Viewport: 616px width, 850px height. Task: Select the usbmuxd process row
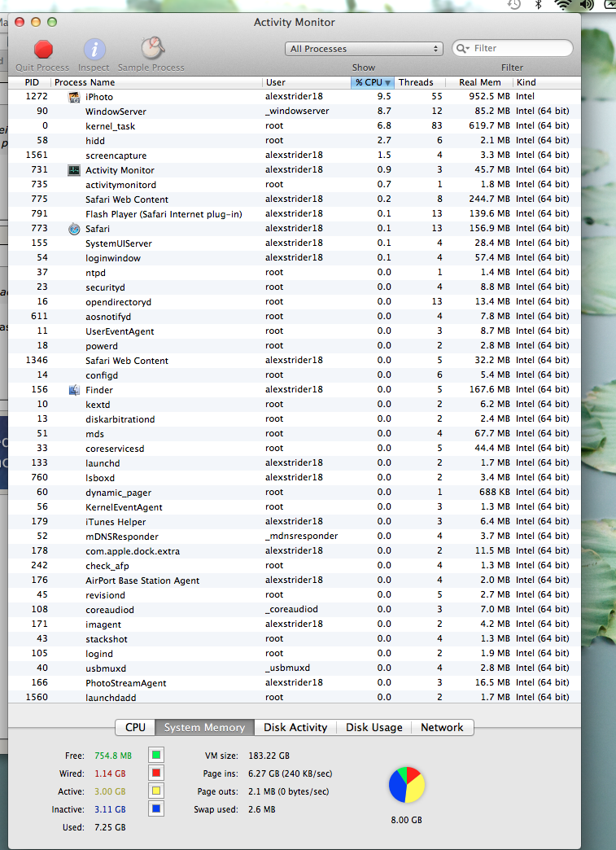click(295, 668)
